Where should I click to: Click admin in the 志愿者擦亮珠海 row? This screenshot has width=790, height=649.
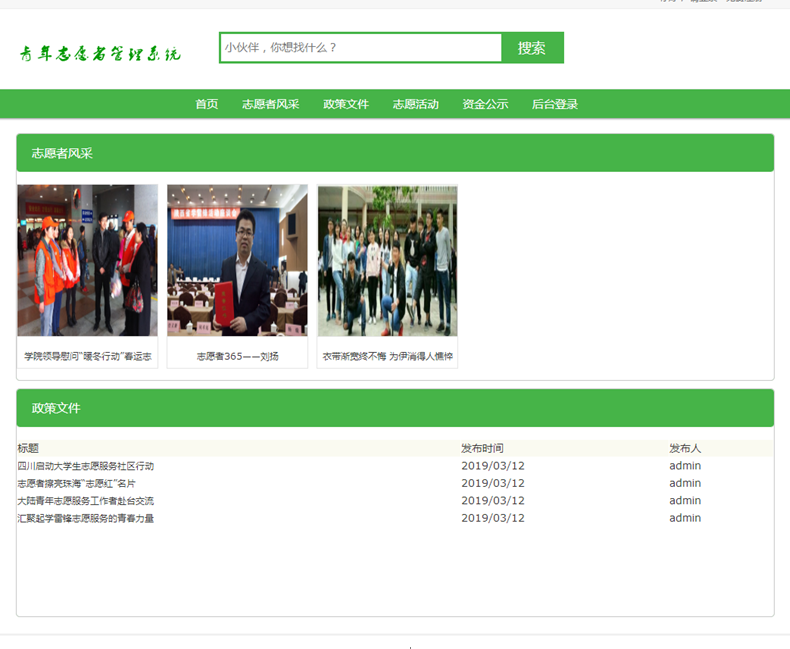[685, 484]
